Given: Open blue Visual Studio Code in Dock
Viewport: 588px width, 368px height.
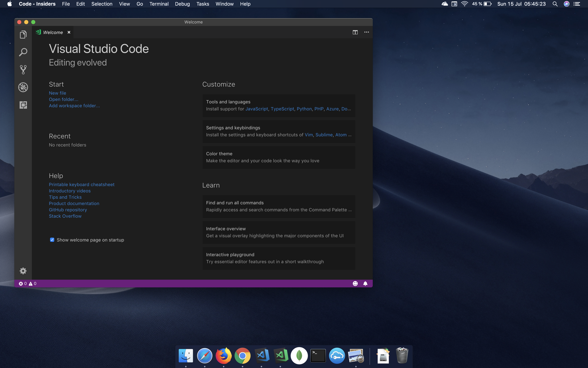Looking at the screenshot, I should [x=261, y=356].
